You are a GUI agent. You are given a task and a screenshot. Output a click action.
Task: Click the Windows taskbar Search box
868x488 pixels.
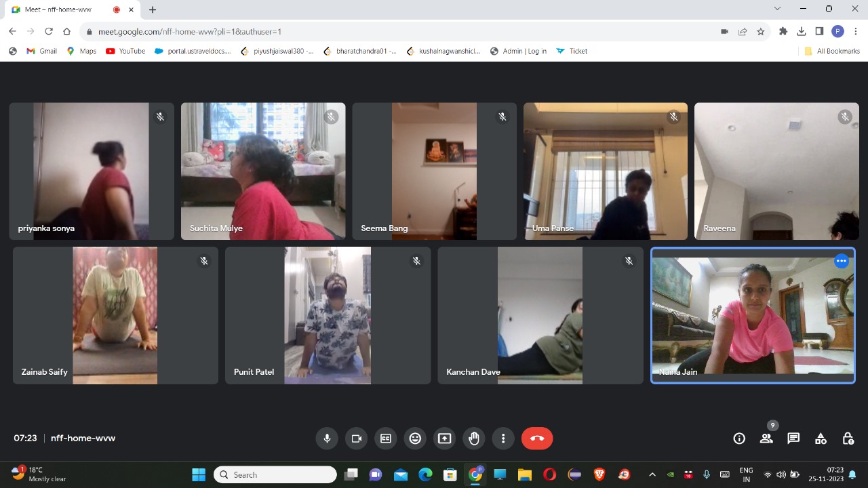point(275,474)
